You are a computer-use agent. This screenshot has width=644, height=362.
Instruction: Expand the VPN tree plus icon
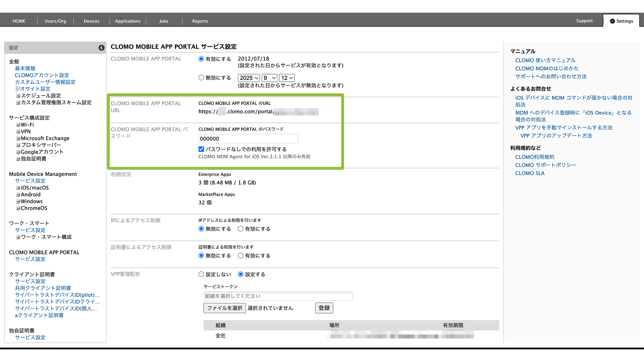click(x=18, y=132)
